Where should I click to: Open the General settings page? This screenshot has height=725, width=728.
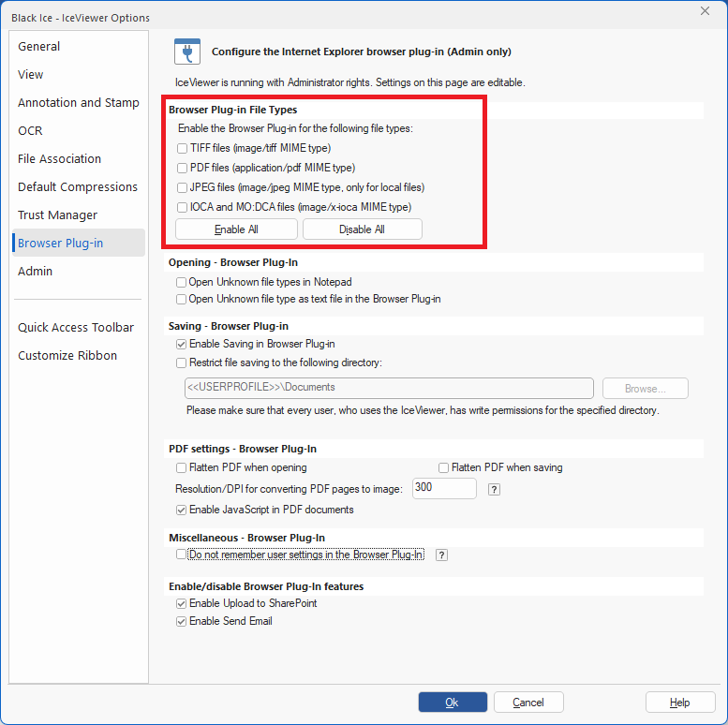(39, 47)
